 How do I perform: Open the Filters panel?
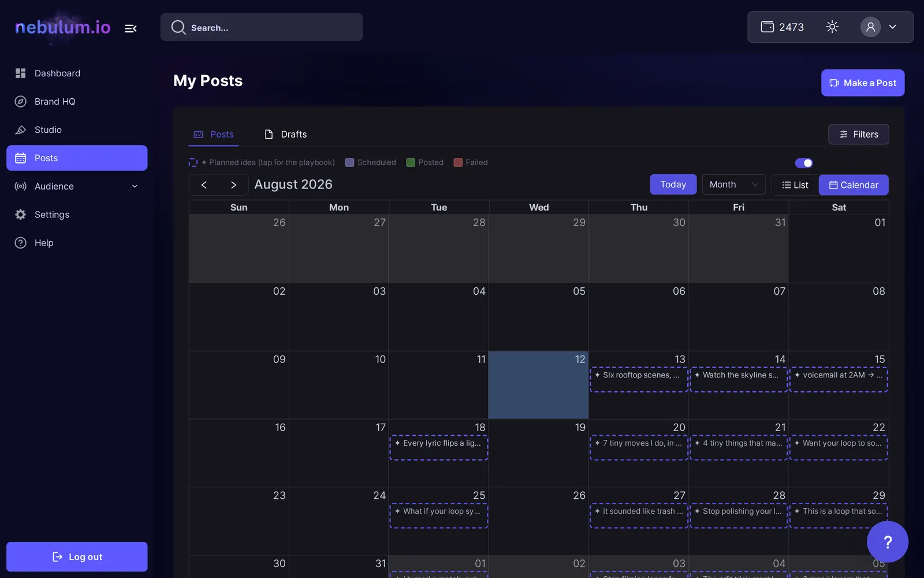click(x=859, y=134)
